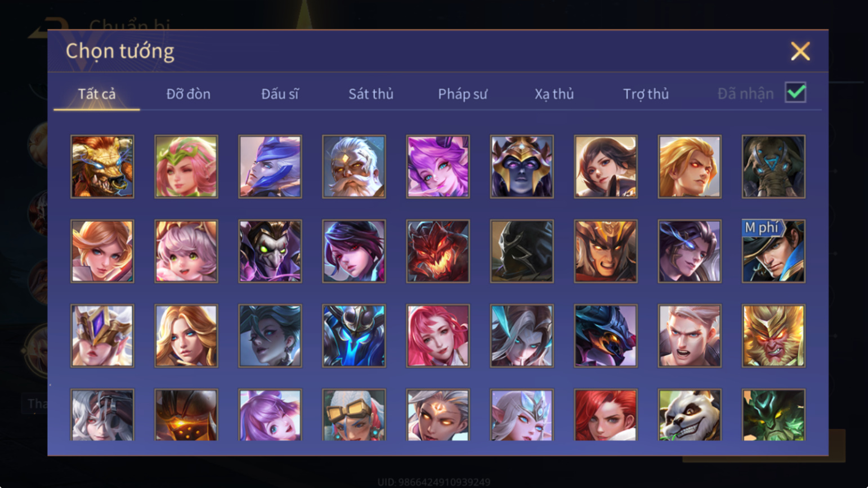Select the orange bull beast hero
Viewport: 868px width, 488px height.
point(102,167)
